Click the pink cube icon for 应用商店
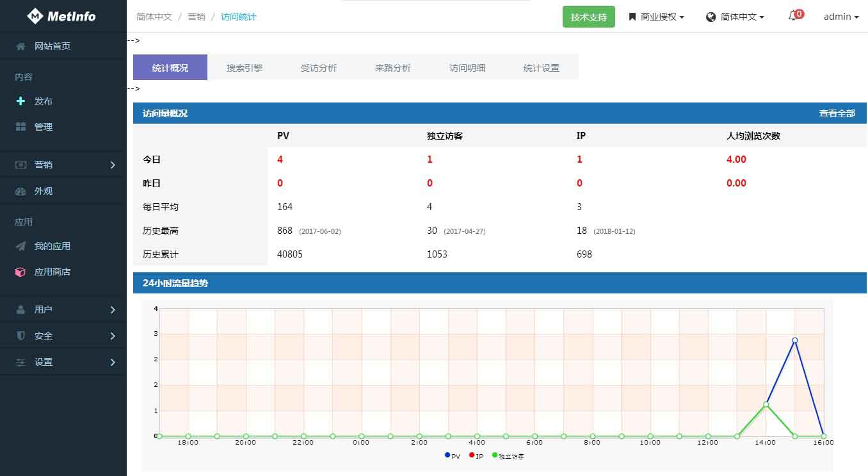This screenshot has width=868, height=476. tap(20, 272)
